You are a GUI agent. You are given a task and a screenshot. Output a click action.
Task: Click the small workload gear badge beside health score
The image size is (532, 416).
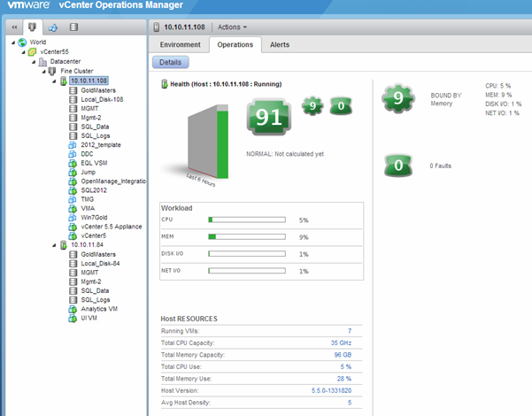coord(311,107)
